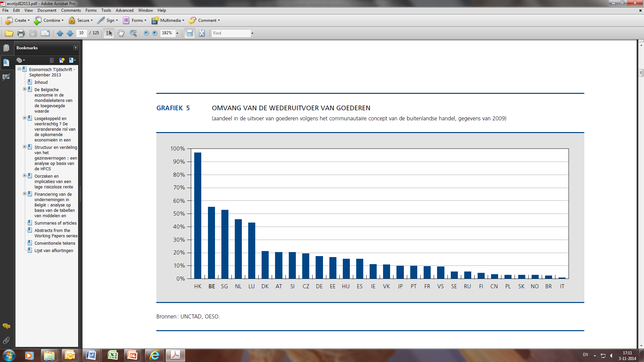Open the Edit menu
The image size is (644, 362).
[x=16, y=10]
